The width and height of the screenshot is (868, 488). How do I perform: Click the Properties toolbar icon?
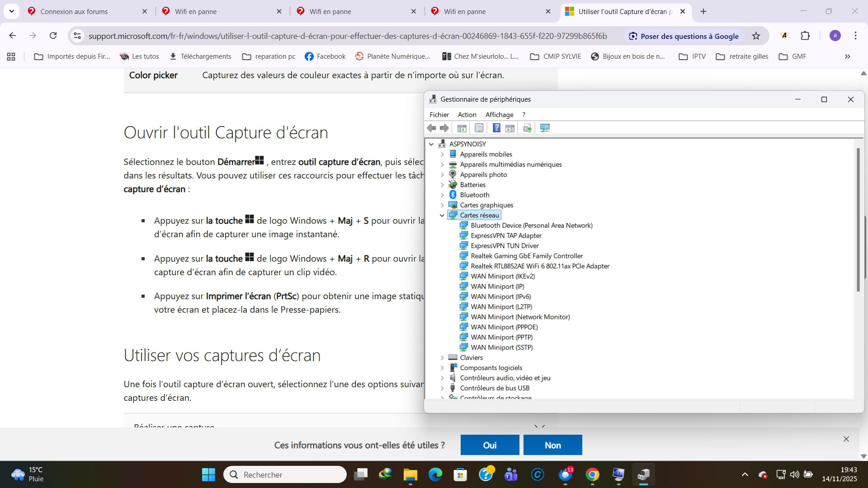coord(479,128)
